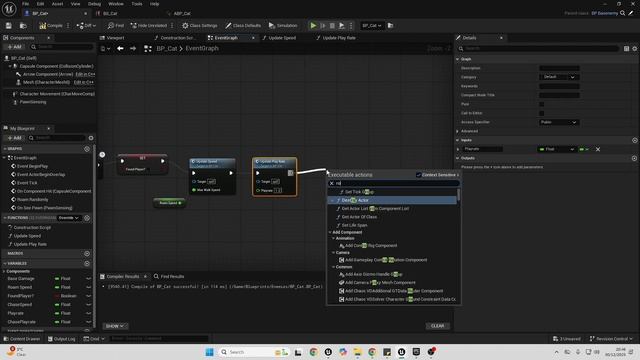Click the Find toolbar button

116,25
